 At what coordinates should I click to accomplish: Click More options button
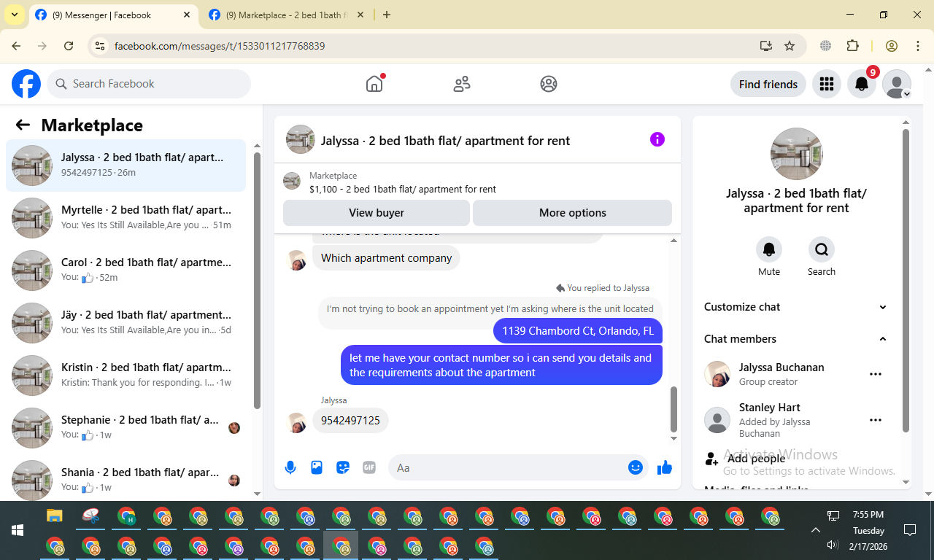tap(573, 213)
